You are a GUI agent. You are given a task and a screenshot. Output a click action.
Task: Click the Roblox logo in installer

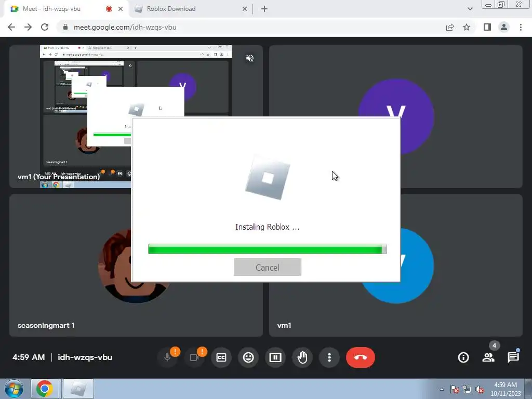[x=268, y=178]
